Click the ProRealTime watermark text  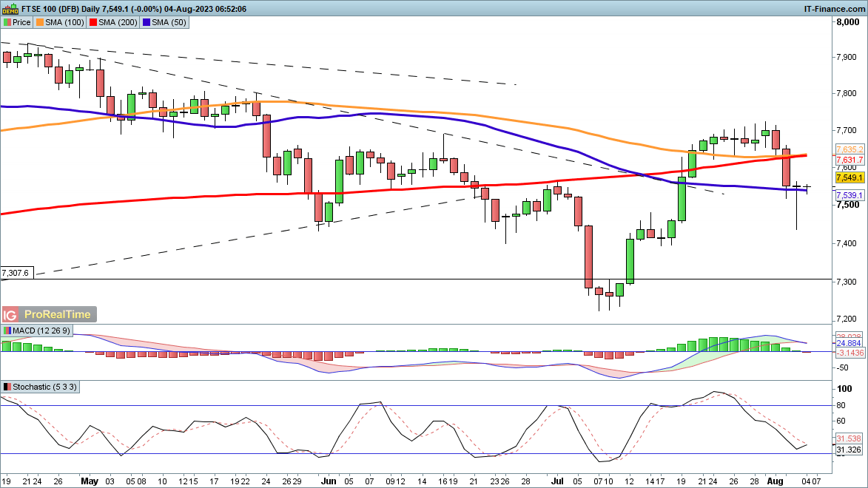pyautogui.click(x=58, y=314)
